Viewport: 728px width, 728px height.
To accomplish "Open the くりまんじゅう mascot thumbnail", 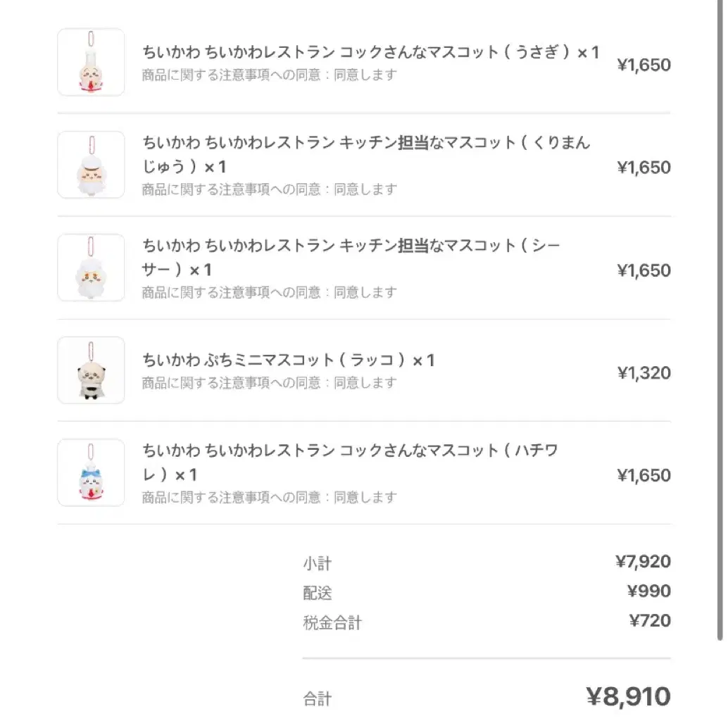I will click(91, 165).
